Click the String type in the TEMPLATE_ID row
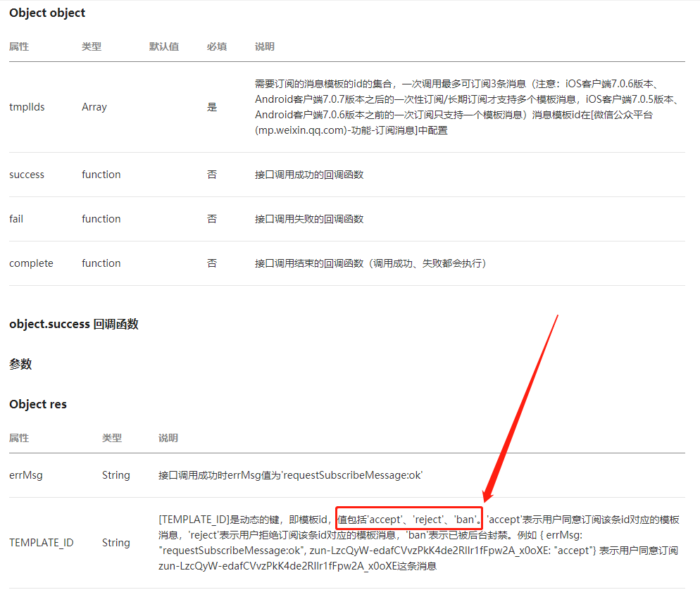Screen dimensions: 700x597 115,543
